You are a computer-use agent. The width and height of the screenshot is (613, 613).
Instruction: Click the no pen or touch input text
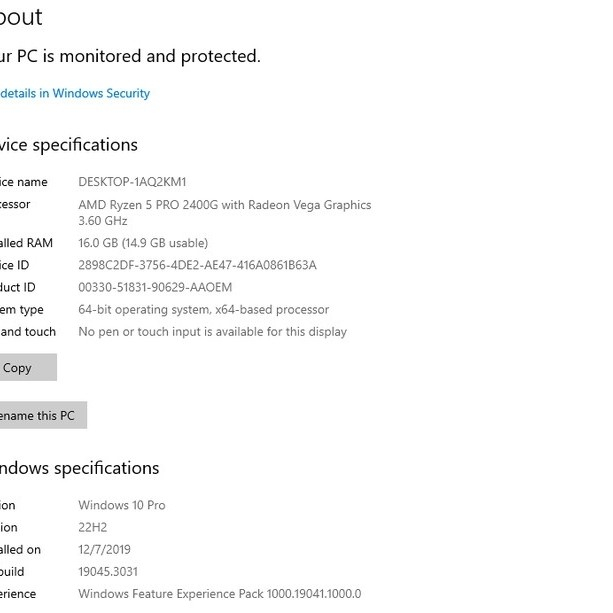[x=212, y=332]
